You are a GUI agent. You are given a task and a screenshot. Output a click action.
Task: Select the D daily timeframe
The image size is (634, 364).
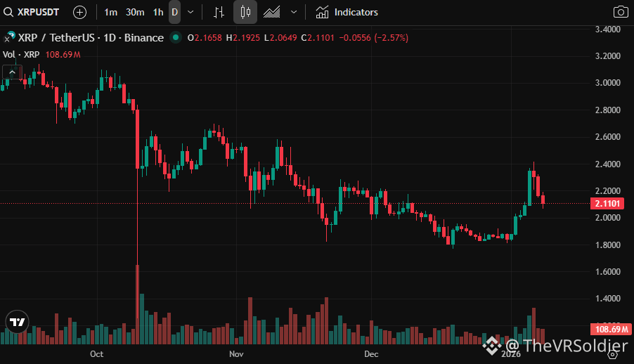175,12
